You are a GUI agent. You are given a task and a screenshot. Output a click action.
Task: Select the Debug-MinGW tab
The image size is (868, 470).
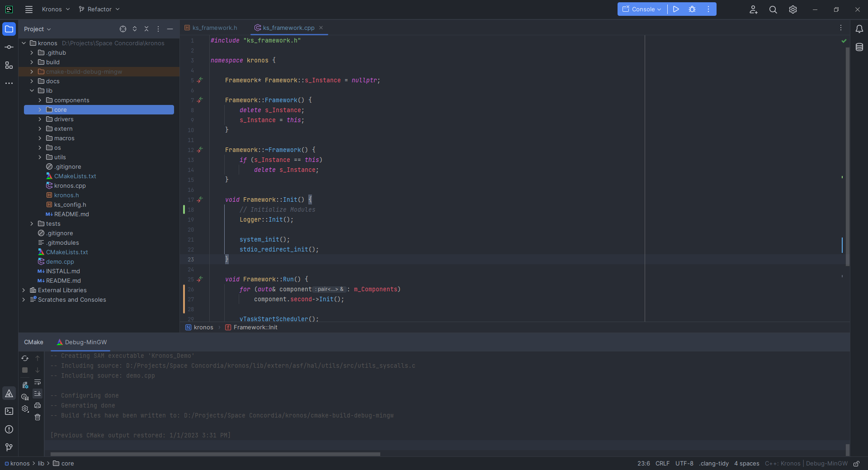pos(81,342)
